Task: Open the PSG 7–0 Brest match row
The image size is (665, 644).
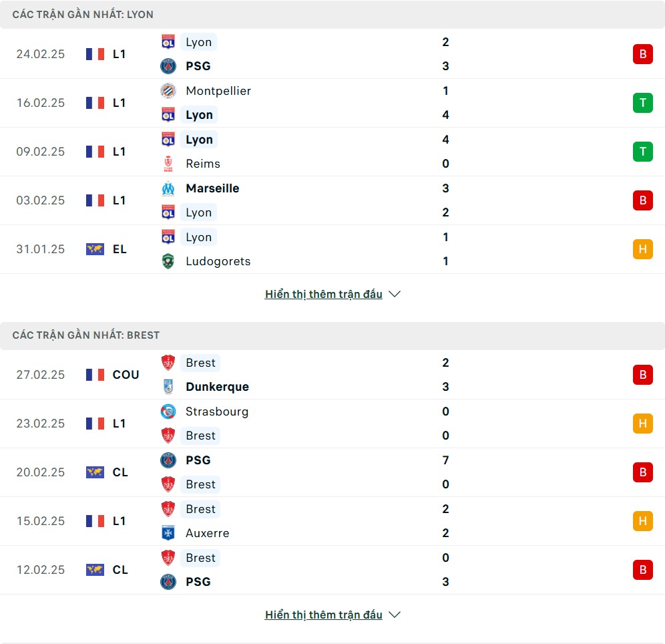Action: point(332,472)
